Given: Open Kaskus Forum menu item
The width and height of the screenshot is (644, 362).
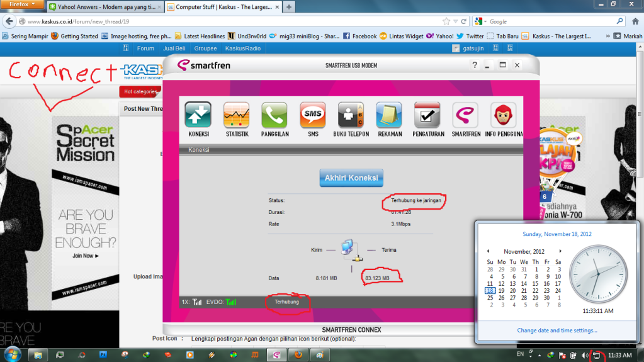Looking at the screenshot, I should 145,48.
